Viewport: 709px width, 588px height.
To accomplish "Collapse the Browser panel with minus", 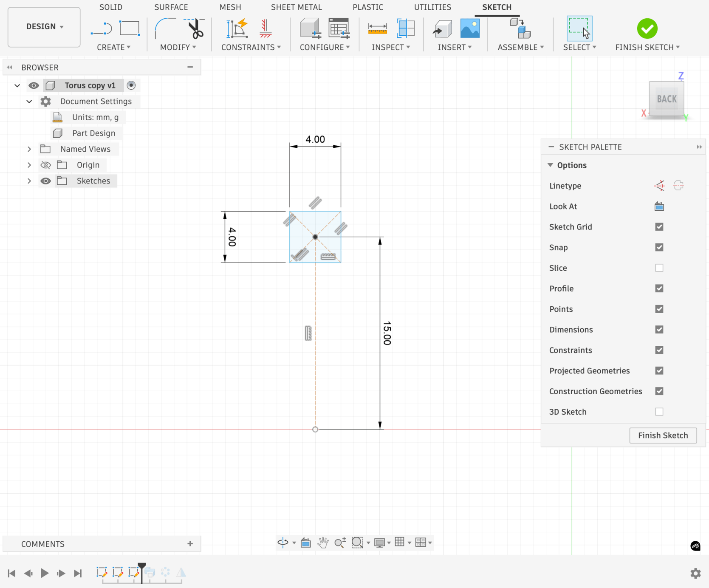I will click(190, 67).
